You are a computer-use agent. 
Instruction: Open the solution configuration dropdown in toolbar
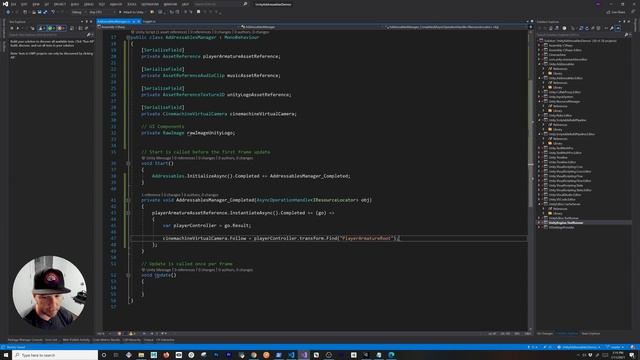(x=78, y=12)
